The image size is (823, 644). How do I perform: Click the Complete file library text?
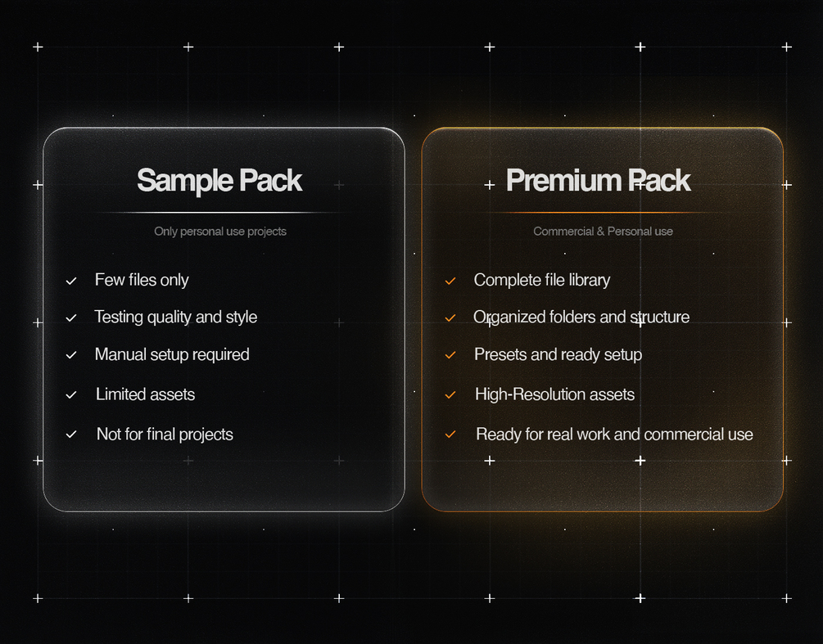pos(542,280)
